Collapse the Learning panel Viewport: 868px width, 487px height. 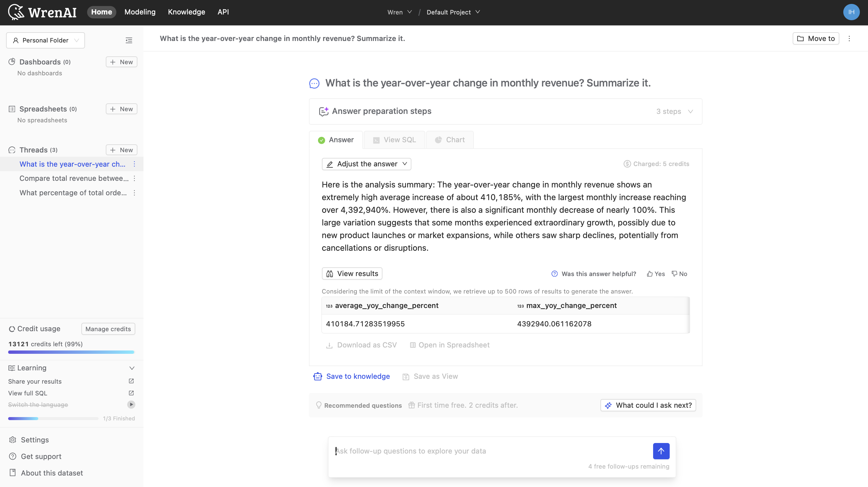coord(132,368)
